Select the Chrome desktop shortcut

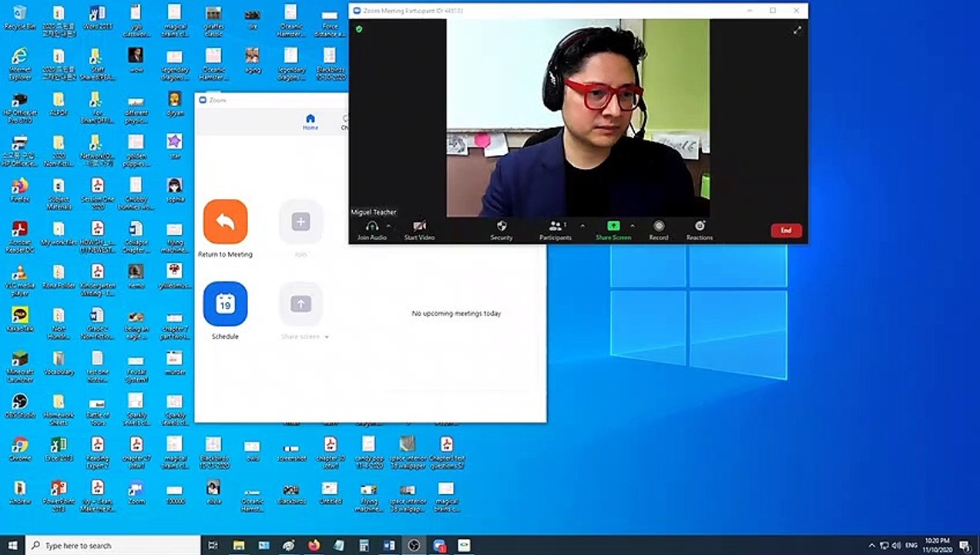20,449
